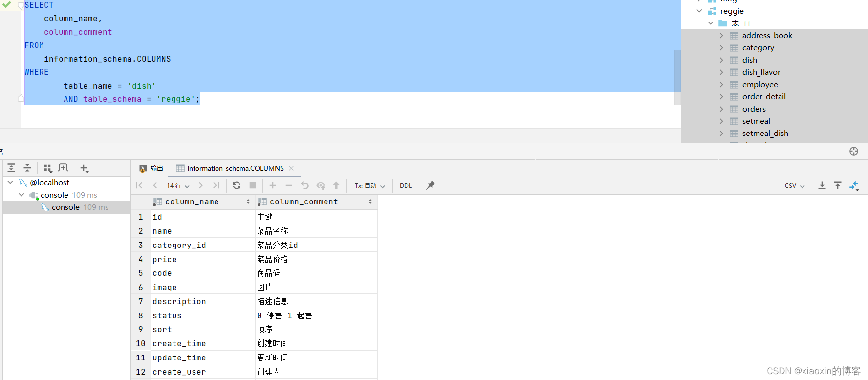Go to last page of results
The width and height of the screenshot is (868, 380).
point(216,186)
